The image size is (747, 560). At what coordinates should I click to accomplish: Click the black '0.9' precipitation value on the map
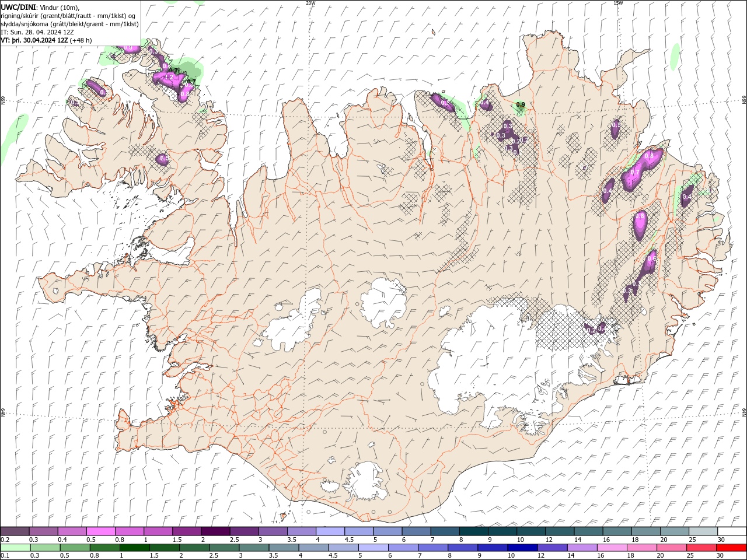pos(521,105)
